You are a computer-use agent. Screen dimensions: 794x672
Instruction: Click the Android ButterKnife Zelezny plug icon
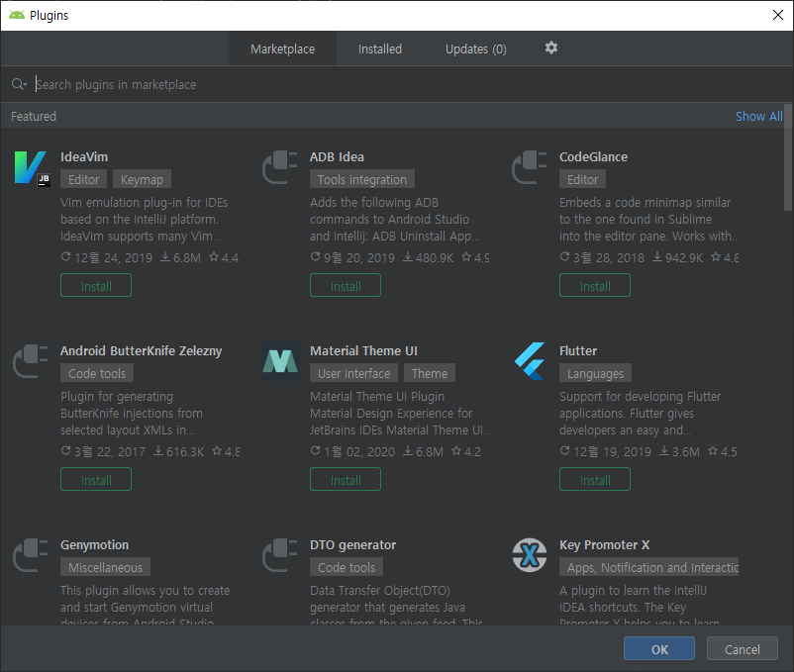[31, 361]
